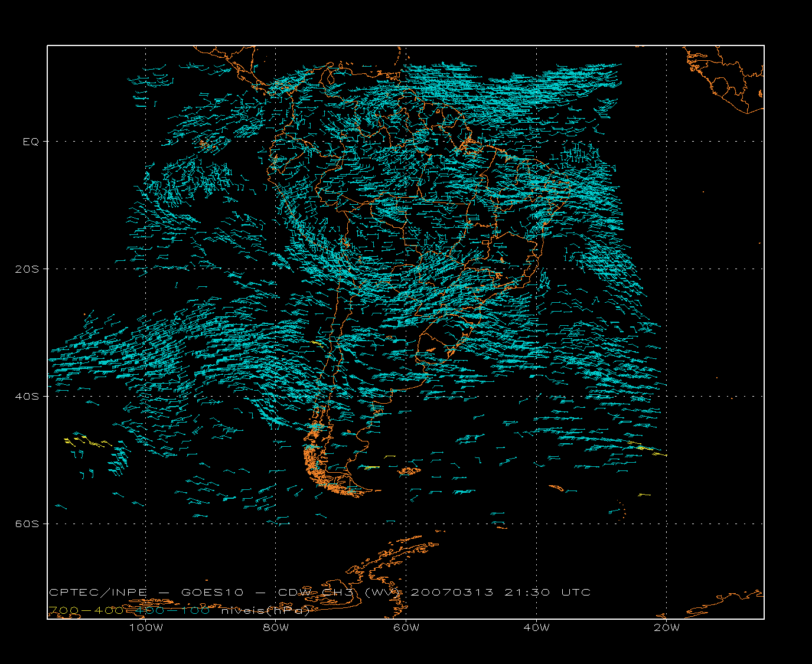Click the 21:30 UTC time text

tap(547, 593)
